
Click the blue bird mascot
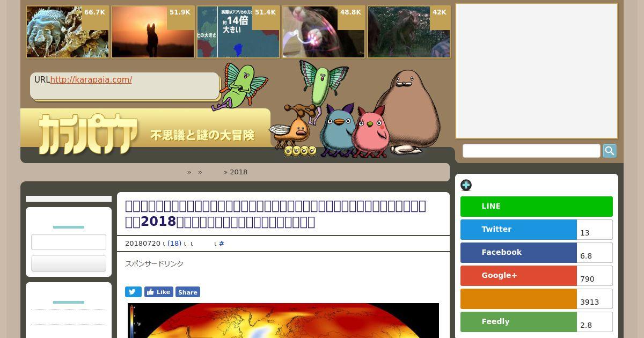(336, 131)
